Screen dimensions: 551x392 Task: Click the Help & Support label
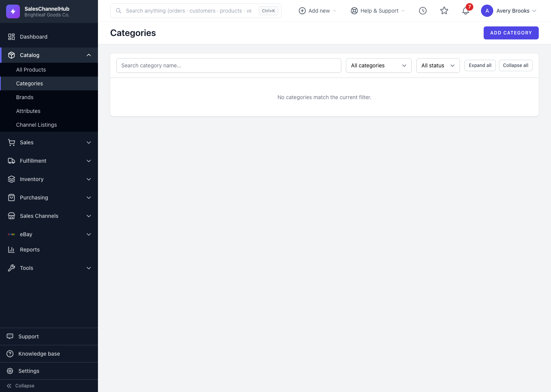380,11
